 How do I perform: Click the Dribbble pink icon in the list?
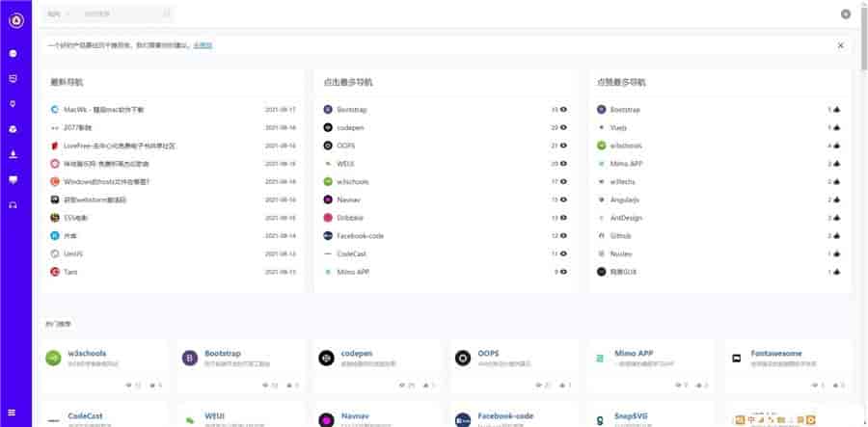pyautogui.click(x=328, y=218)
